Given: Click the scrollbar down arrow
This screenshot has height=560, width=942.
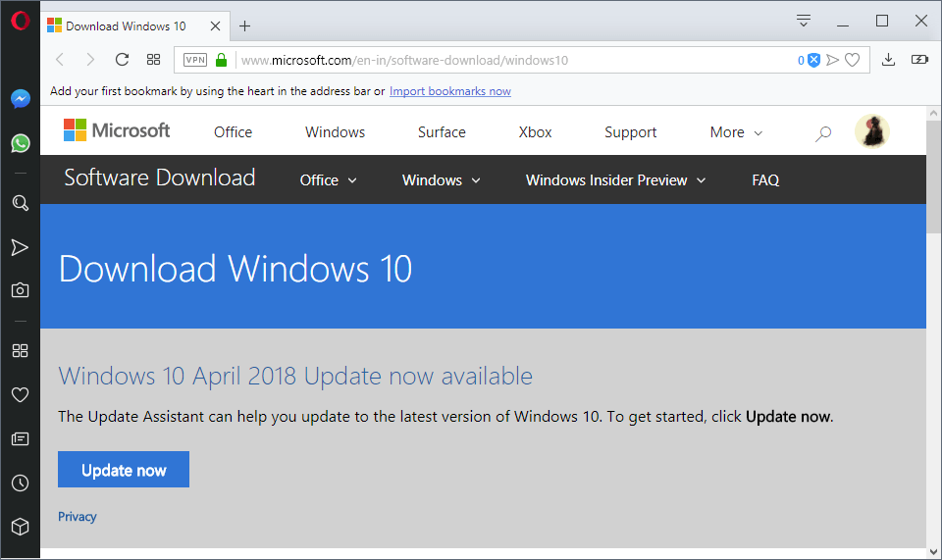Looking at the screenshot, I should pyautogui.click(x=933, y=551).
